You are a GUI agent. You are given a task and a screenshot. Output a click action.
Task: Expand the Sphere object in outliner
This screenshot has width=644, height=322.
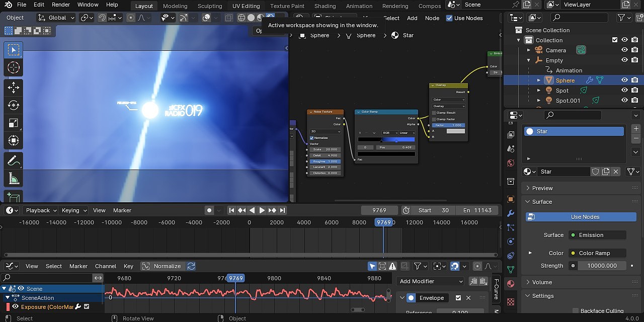(538, 80)
